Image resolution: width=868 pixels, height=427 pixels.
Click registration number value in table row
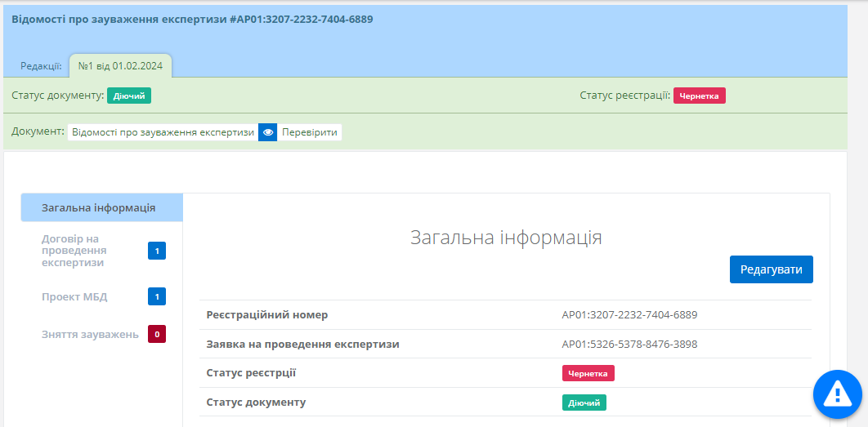tap(629, 314)
